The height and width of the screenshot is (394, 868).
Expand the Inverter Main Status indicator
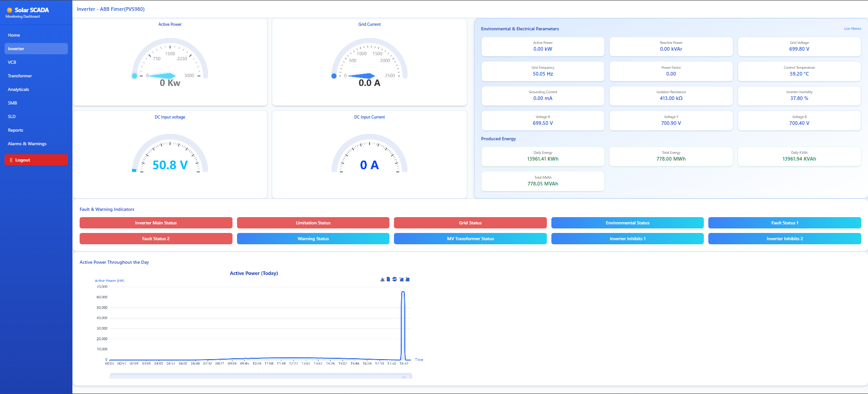[x=156, y=223]
